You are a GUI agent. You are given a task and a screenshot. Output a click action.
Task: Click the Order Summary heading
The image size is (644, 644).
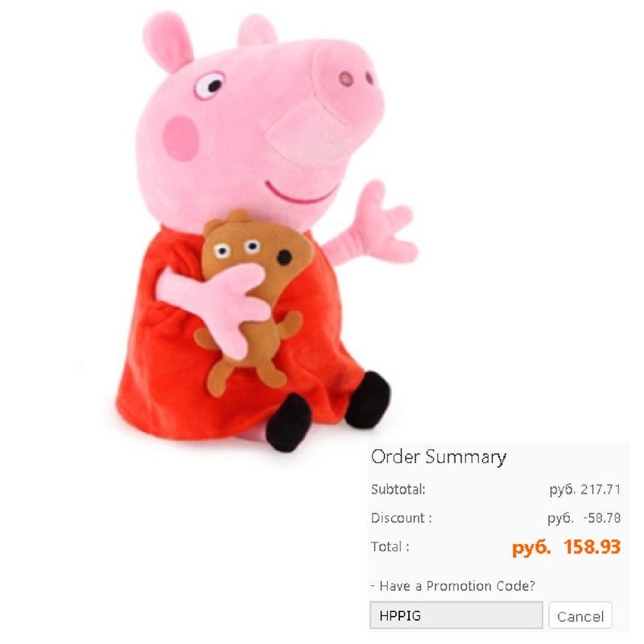438,457
